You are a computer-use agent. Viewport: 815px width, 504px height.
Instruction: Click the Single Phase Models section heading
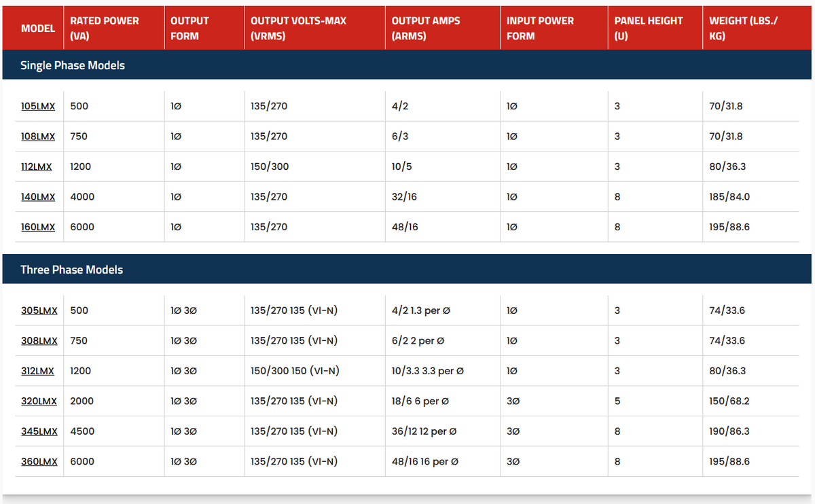pos(73,66)
